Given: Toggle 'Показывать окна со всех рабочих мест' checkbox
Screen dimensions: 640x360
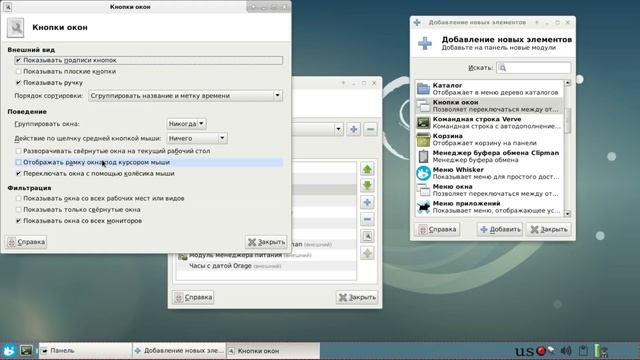Looking at the screenshot, I should [x=18, y=198].
